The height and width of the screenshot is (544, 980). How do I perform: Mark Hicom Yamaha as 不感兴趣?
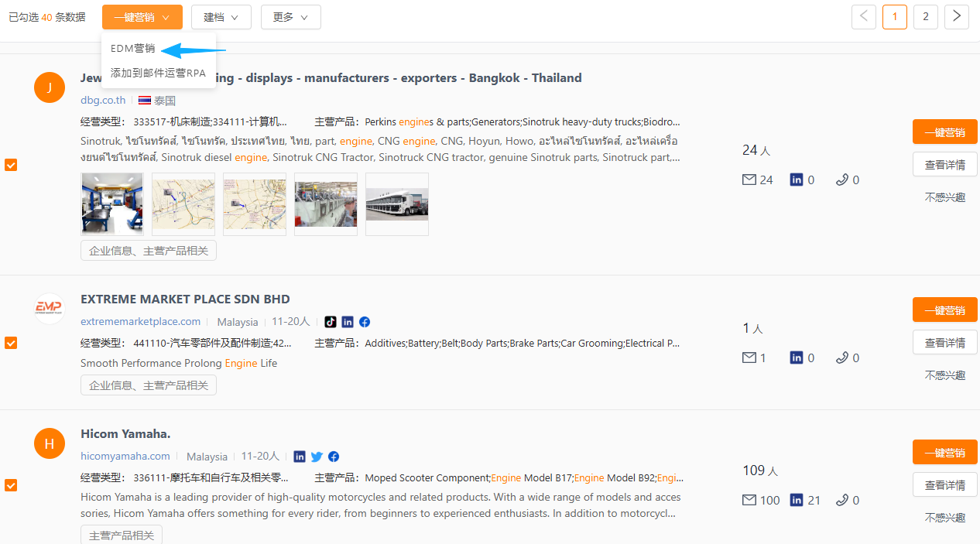945,518
